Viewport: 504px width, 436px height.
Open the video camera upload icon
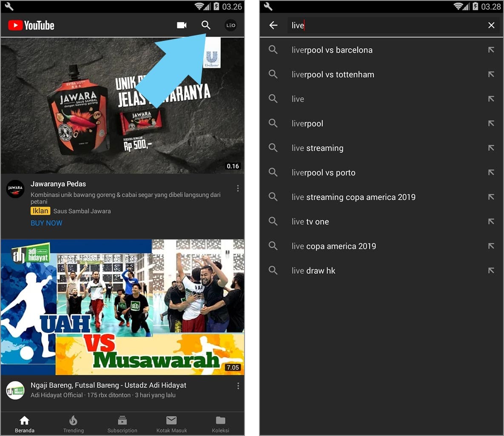[182, 25]
